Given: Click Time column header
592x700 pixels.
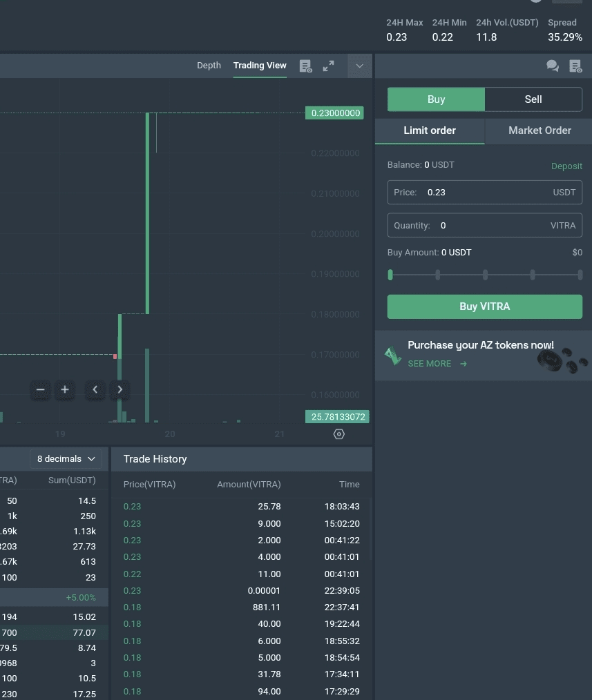Looking at the screenshot, I should click(x=350, y=485).
